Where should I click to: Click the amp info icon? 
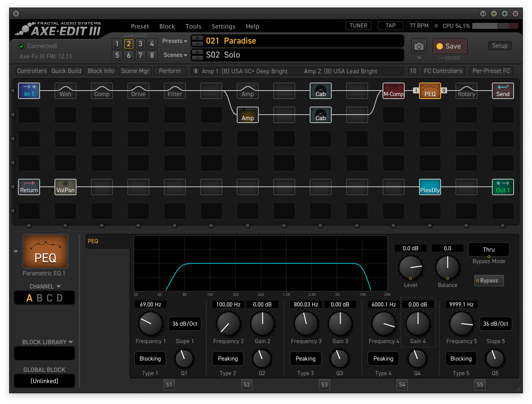[x=196, y=71]
